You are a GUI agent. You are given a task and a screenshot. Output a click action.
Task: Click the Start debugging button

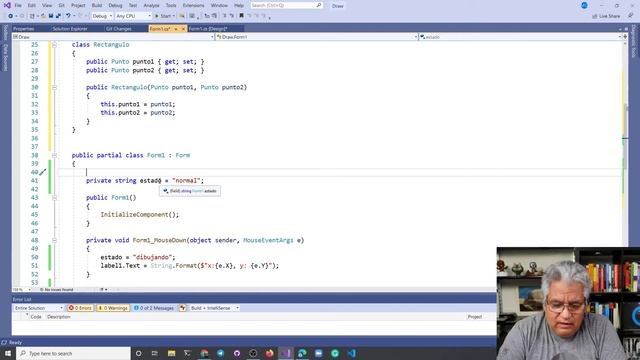tap(163, 16)
